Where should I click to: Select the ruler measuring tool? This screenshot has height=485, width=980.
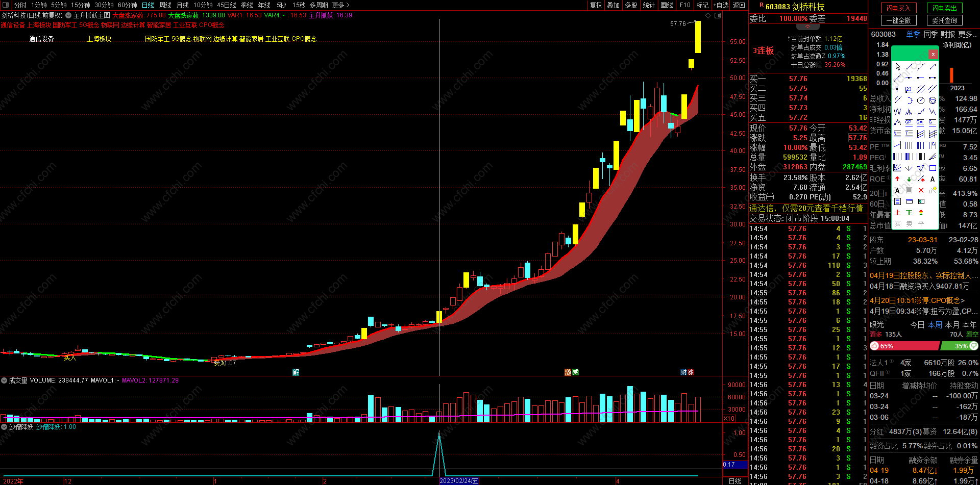pos(909,201)
